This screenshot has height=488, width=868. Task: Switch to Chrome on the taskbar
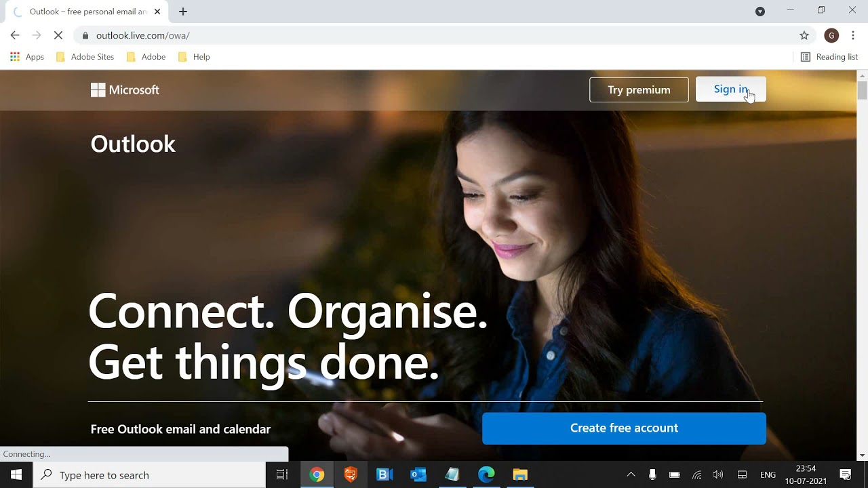[x=317, y=474]
